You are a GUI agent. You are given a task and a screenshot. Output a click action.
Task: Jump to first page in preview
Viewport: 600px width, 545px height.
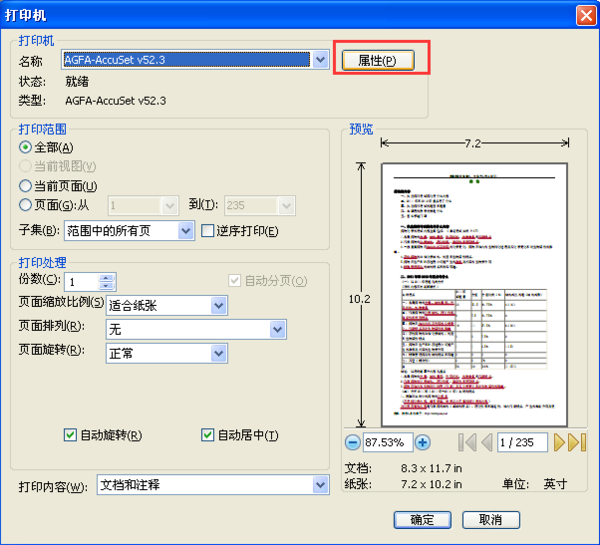click(467, 442)
